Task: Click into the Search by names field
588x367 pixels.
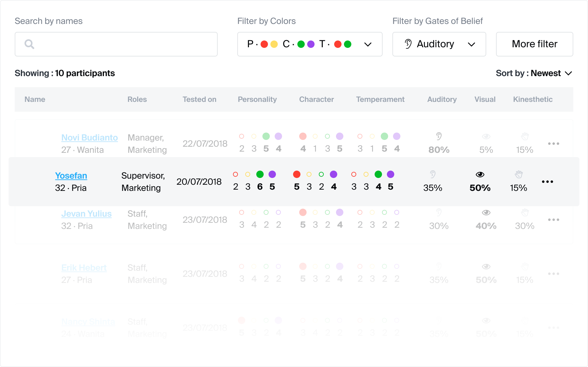Action: click(123, 44)
